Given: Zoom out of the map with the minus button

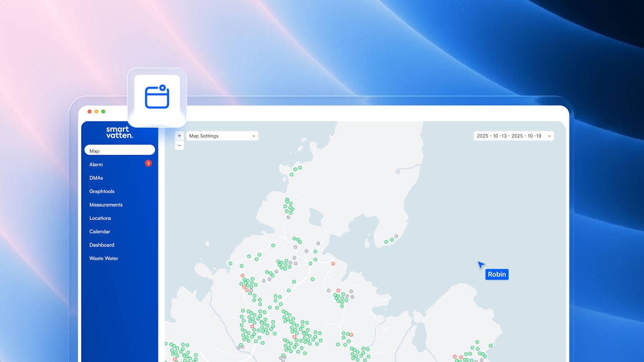Looking at the screenshot, I should (179, 145).
